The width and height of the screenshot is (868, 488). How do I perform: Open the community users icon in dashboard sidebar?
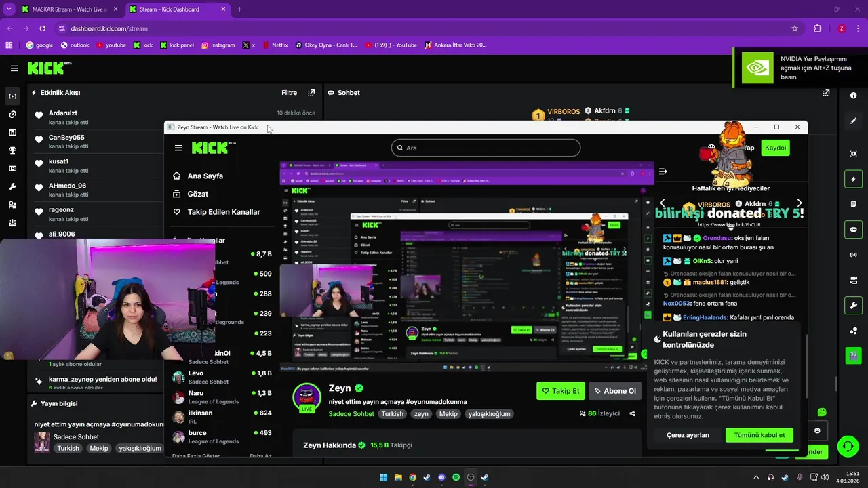click(12, 205)
